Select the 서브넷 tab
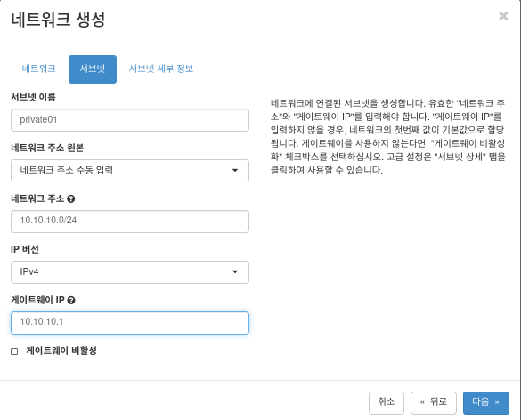 (x=93, y=69)
